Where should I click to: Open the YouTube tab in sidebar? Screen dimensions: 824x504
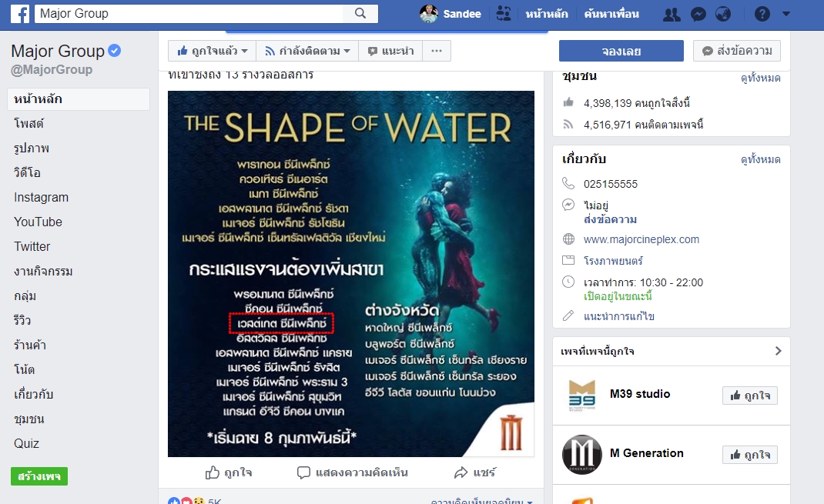pyautogui.click(x=38, y=222)
